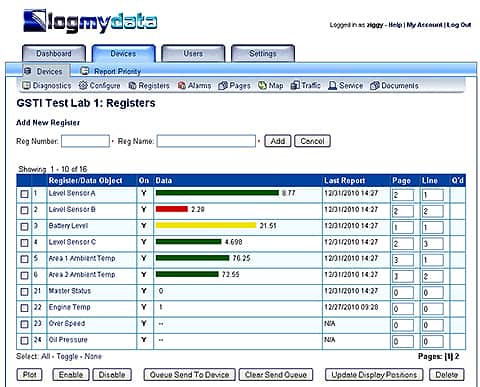Click the Select All link
This screenshot has width=480, height=387.
45,356
